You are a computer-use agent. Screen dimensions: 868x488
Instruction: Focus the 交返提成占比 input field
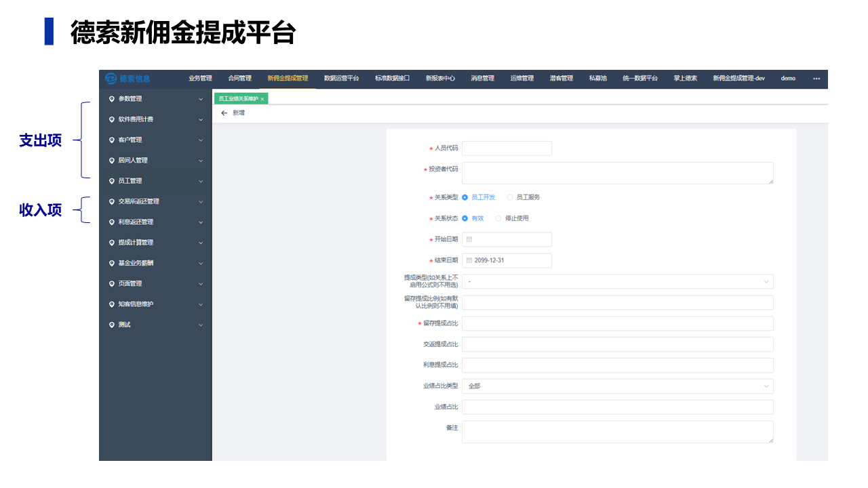[618, 344]
